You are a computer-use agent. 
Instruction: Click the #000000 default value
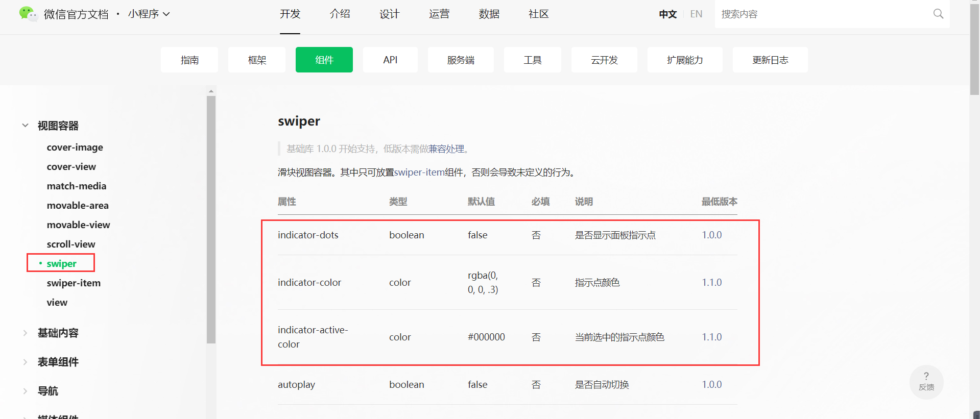pos(486,337)
